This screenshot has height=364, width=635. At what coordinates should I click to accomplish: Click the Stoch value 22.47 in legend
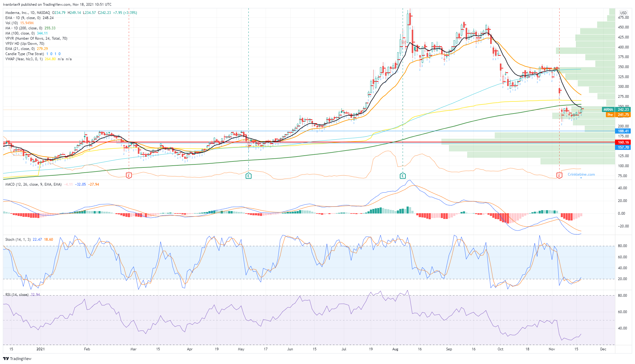coord(37,240)
